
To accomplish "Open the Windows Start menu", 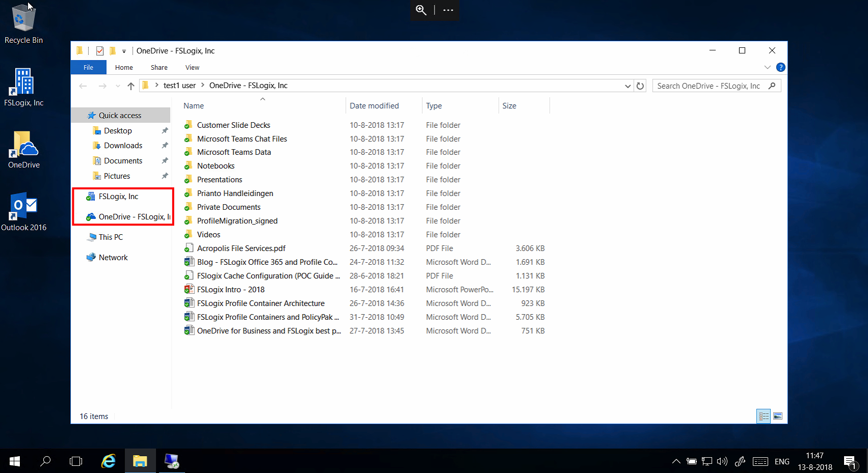I will [15, 461].
